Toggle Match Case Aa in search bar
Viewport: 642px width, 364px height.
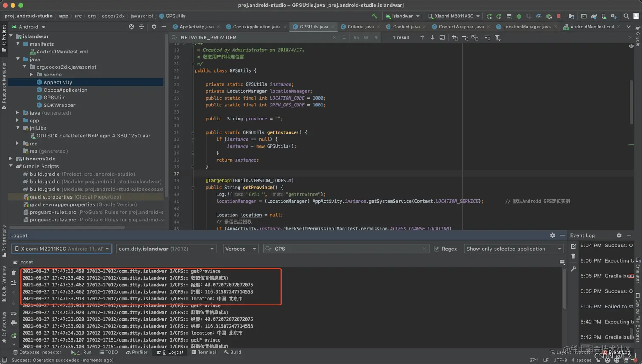[x=356, y=37]
